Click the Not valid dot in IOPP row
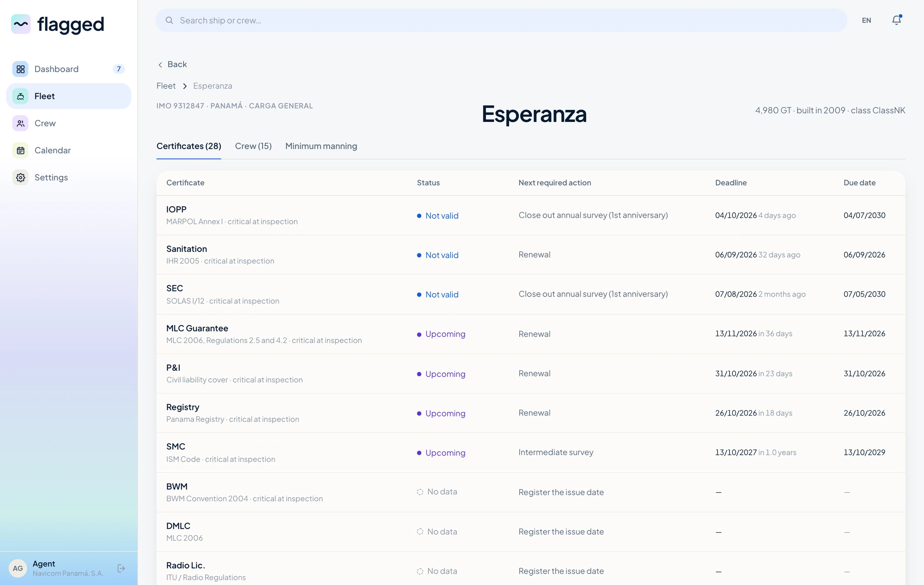 click(x=419, y=216)
